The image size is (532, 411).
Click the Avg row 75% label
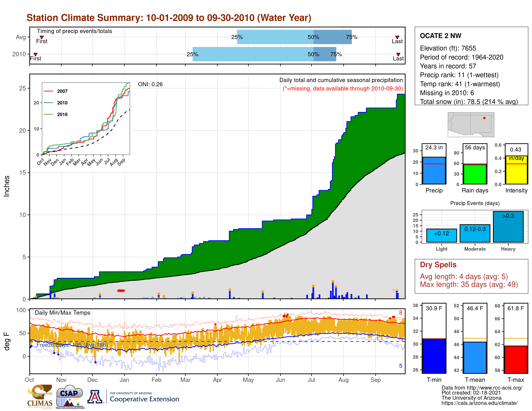351,37
